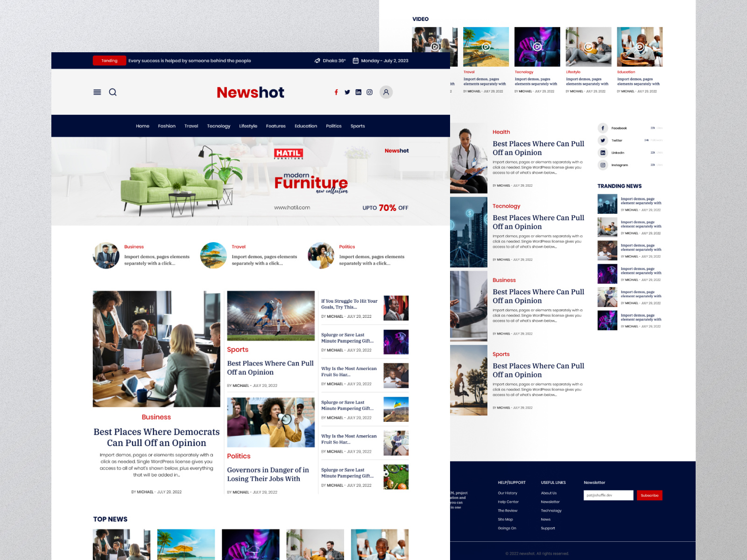The image size is (747, 560).
Task: Click the weather icon beside Dhaka 36°
Action: click(x=317, y=61)
